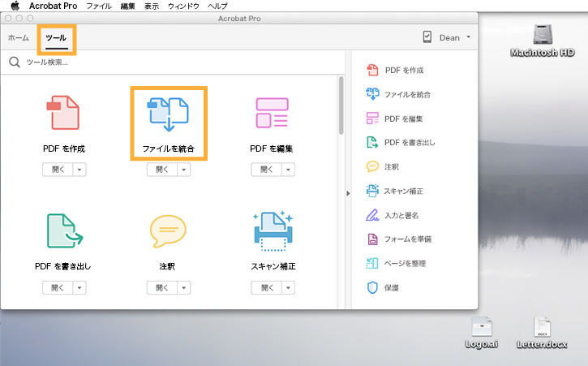The width and height of the screenshot is (588, 366).
Task: Click 開く button under PDF を編集
Action: point(266,170)
